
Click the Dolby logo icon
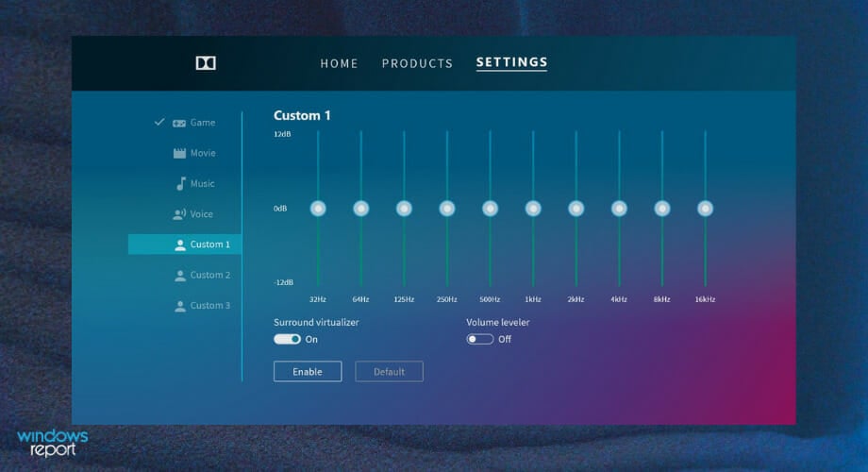[206, 63]
